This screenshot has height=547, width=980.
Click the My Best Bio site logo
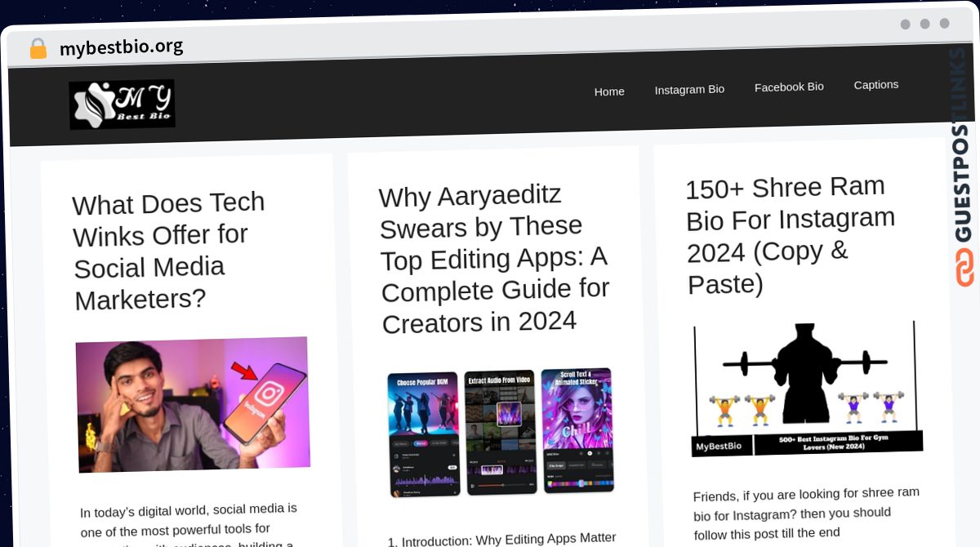[122, 105]
